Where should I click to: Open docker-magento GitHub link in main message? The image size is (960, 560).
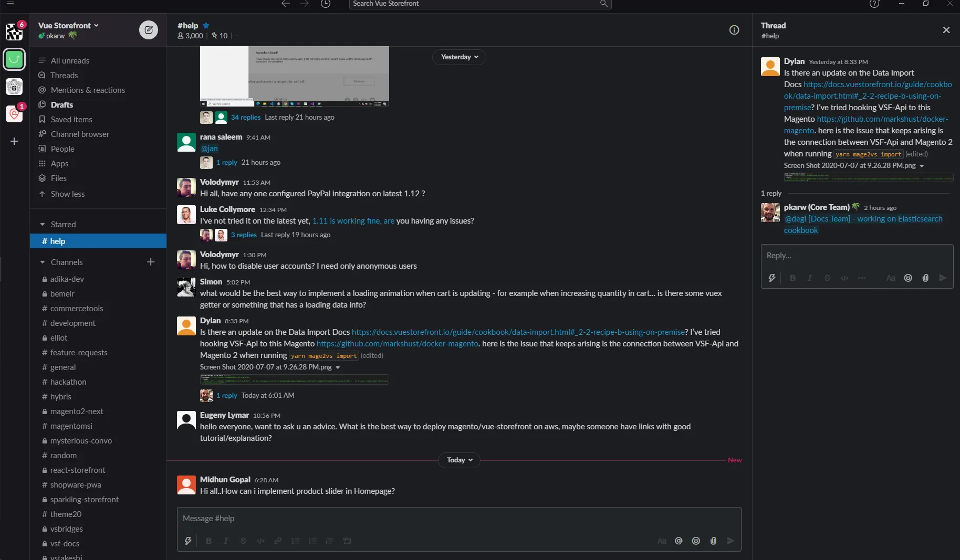click(397, 343)
